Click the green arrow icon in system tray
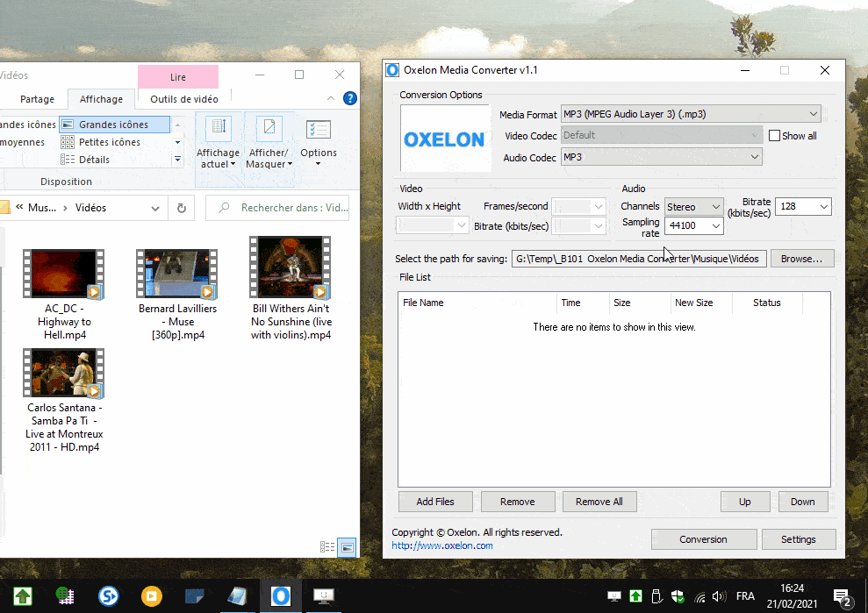The width and height of the screenshot is (868, 613). tap(635, 596)
